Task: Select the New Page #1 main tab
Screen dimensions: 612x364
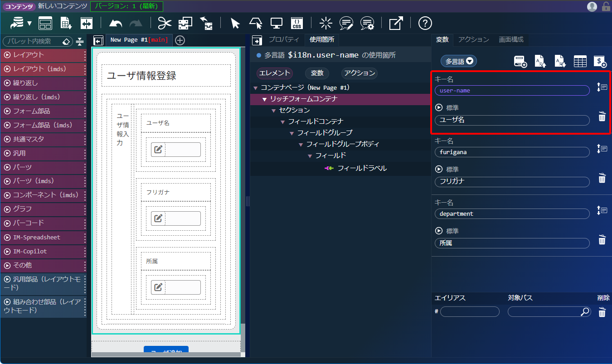Action: click(139, 40)
